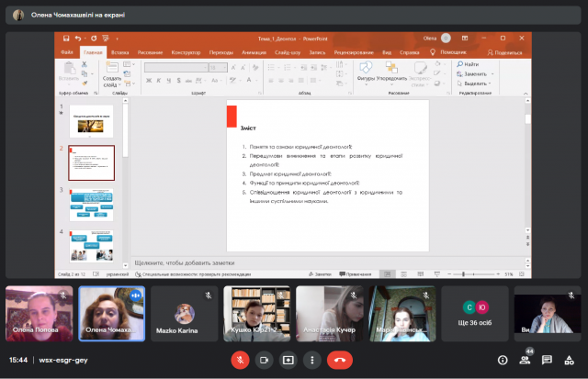Open the activities panel icon

[569, 360]
